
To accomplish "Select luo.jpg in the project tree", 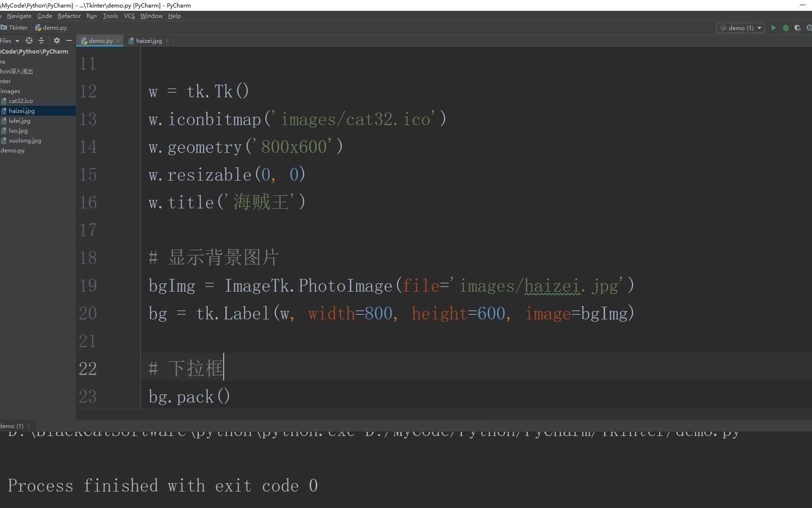I will pyautogui.click(x=18, y=130).
